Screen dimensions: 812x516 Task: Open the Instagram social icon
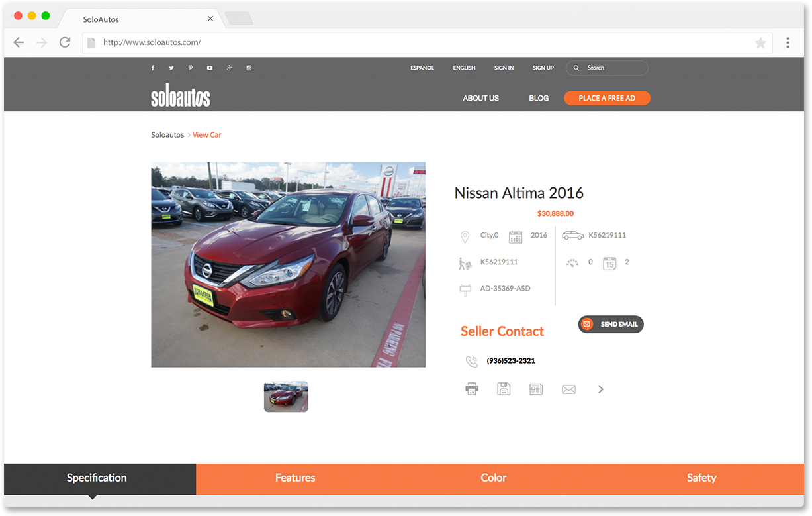(249, 68)
